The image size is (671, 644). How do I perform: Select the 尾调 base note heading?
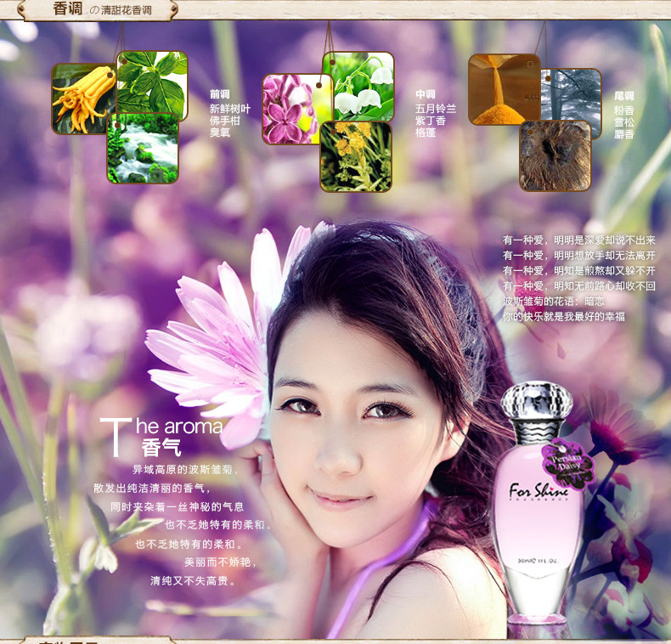(x=624, y=96)
